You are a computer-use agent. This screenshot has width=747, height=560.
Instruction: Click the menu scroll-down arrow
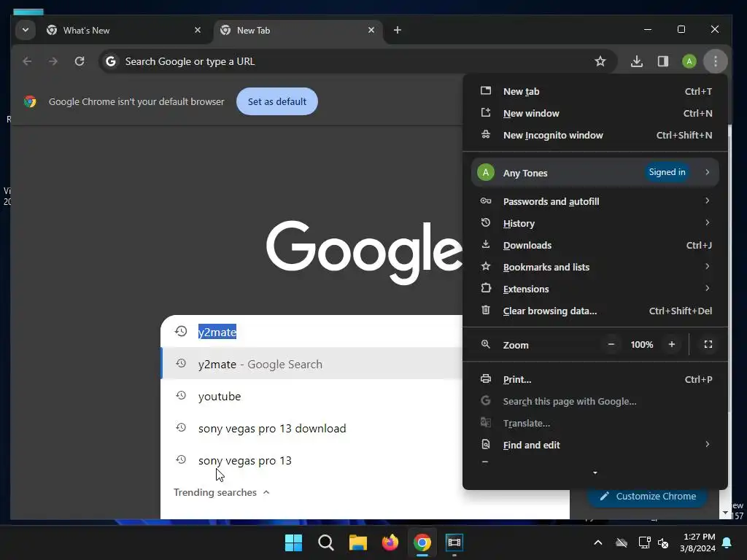595,472
